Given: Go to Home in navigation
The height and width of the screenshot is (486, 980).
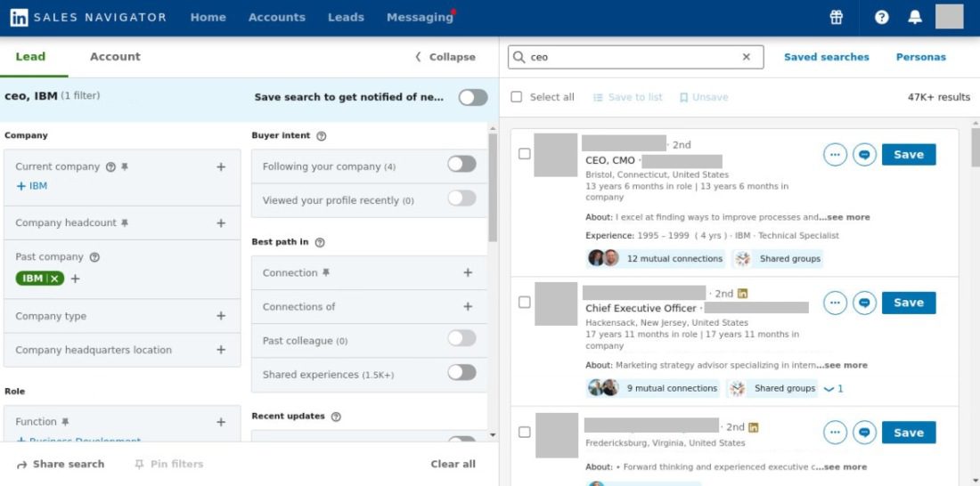Looking at the screenshot, I should [208, 18].
